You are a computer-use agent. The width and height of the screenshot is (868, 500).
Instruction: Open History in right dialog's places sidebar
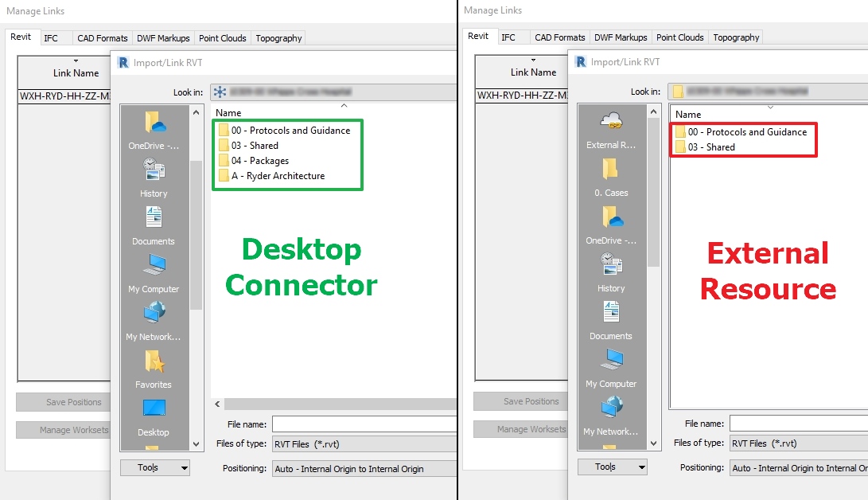click(611, 273)
